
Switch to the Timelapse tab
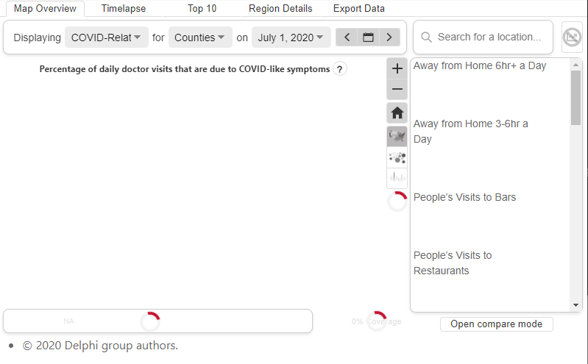point(124,8)
